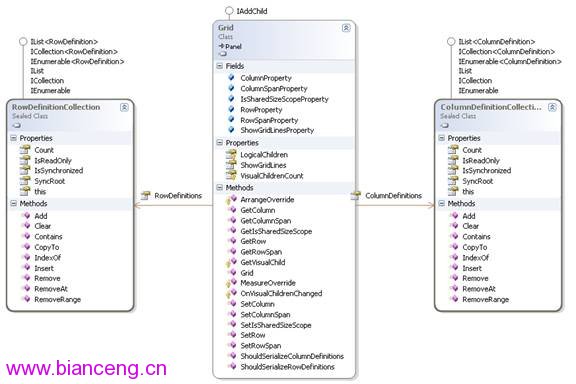Select the RowSpanProperty field
The height and width of the screenshot is (384, 576).
point(269,120)
